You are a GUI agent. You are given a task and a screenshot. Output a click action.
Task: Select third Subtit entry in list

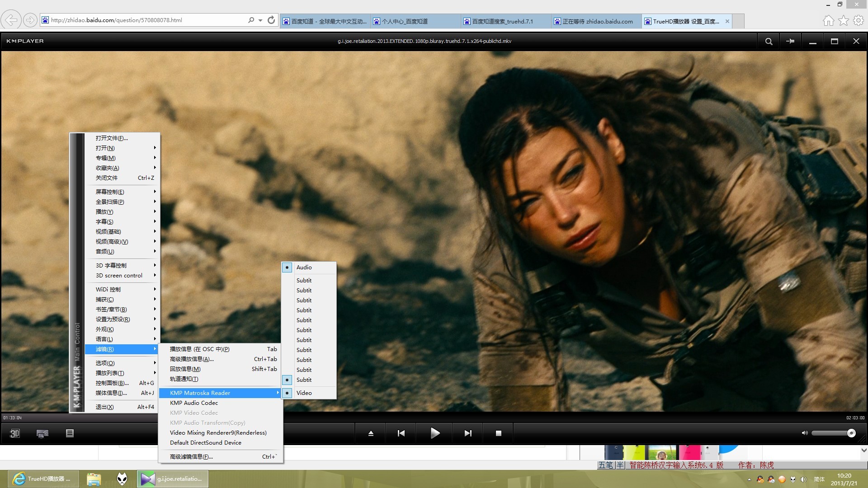point(309,300)
